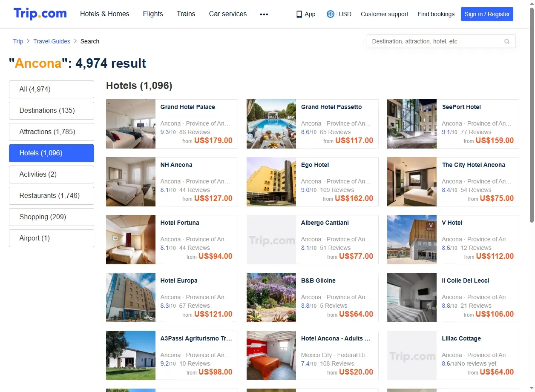The height and width of the screenshot is (392, 535).
Task: Click Il Colle Dei Lecci title
Action: (x=466, y=280)
